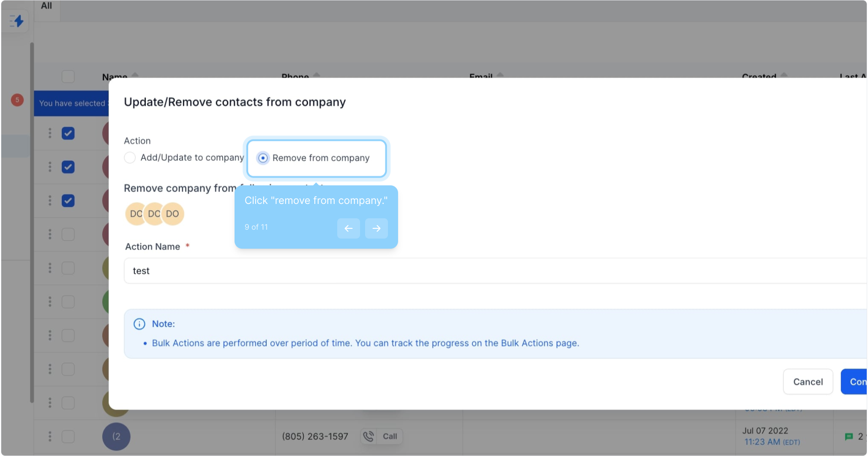Viewport: 868px width, 456px height.
Task: Click the green message icon in last row
Action: coord(849,437)
